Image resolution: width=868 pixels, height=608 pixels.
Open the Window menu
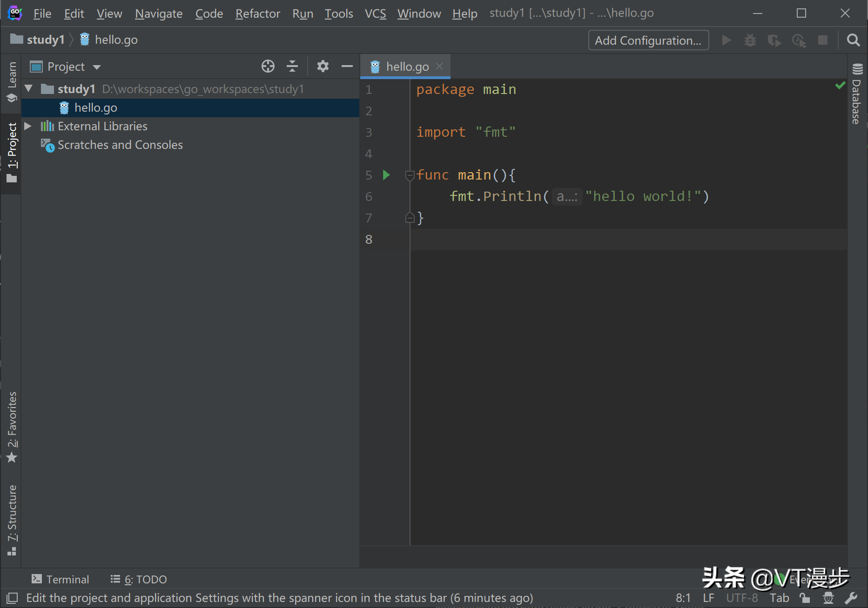point(419,13)
